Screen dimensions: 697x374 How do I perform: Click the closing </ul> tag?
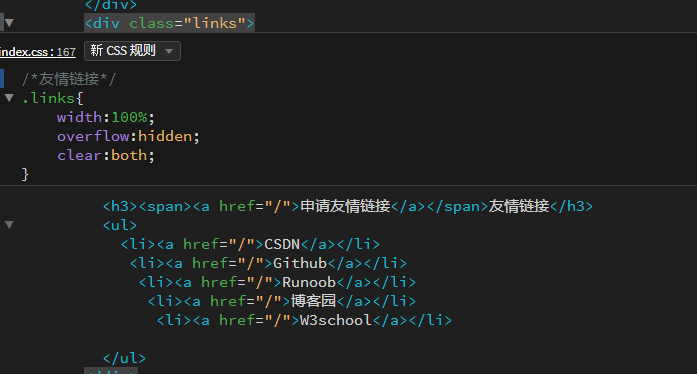pos(124,358)
